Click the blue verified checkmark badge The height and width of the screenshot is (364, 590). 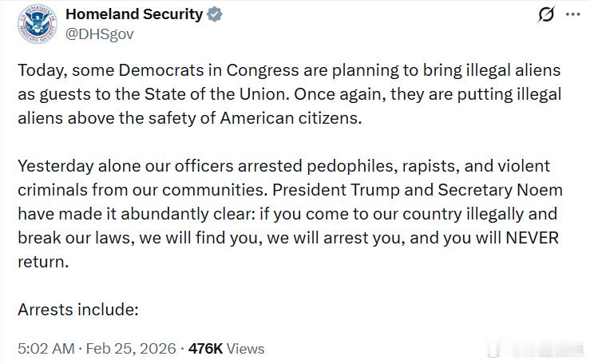pos(216,14)
